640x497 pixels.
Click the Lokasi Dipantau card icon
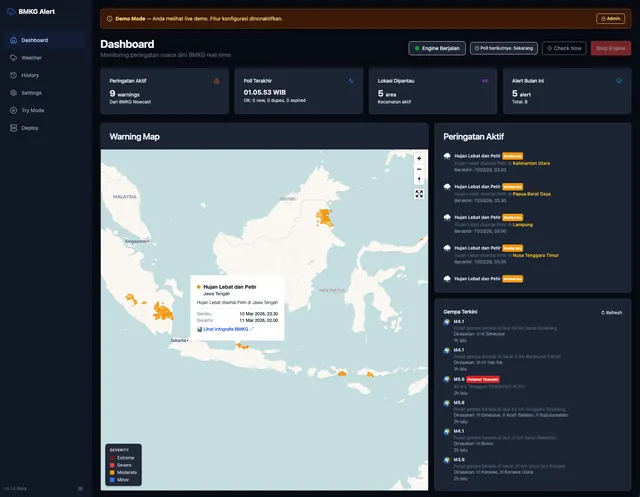485,81
